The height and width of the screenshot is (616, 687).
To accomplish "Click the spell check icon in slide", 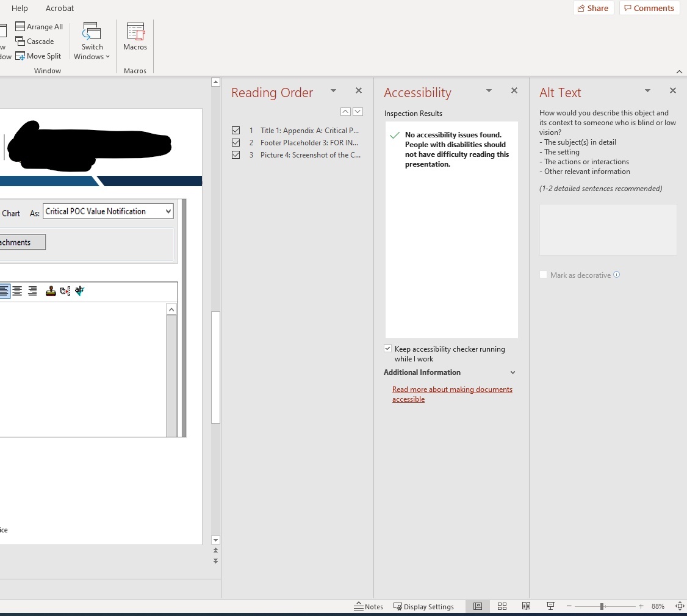I will [79, 291].
